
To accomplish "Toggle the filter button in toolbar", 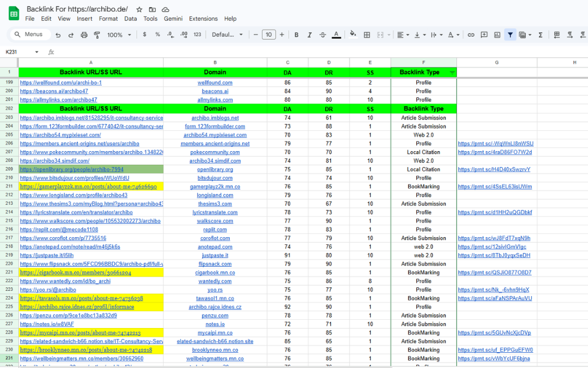I will tap(510, 35).
